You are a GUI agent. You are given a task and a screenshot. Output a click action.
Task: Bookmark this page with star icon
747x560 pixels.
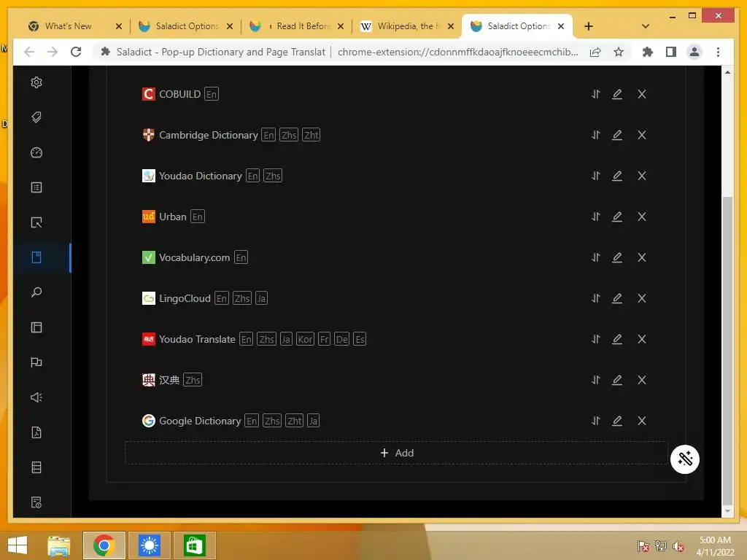click(619, 52)
